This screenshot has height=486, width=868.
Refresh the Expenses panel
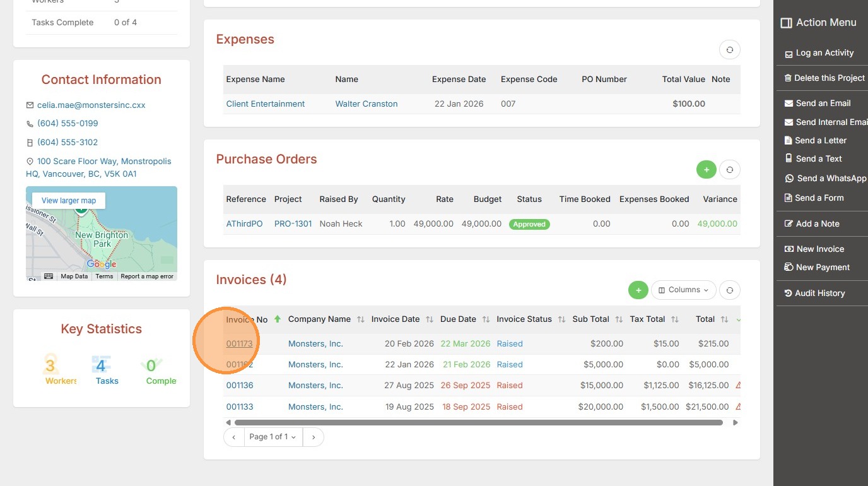[x=729, y=50]
